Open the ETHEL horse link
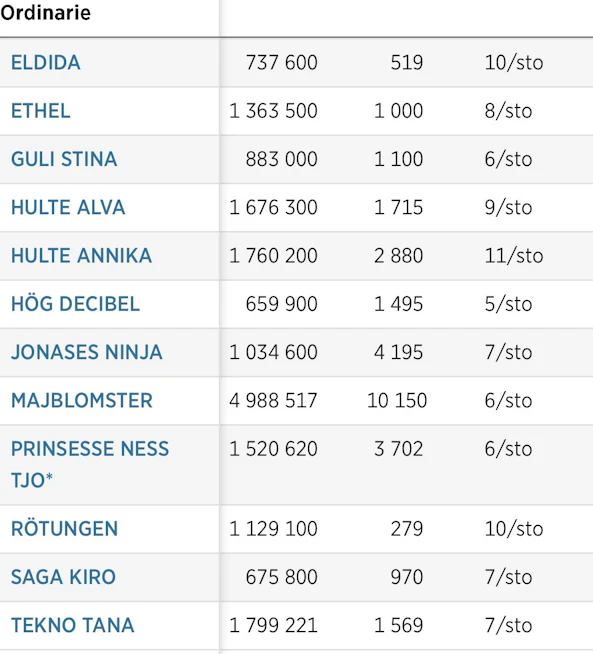This screenshot has height=654, width=593. pyautogui.click(x=40, y=111)
